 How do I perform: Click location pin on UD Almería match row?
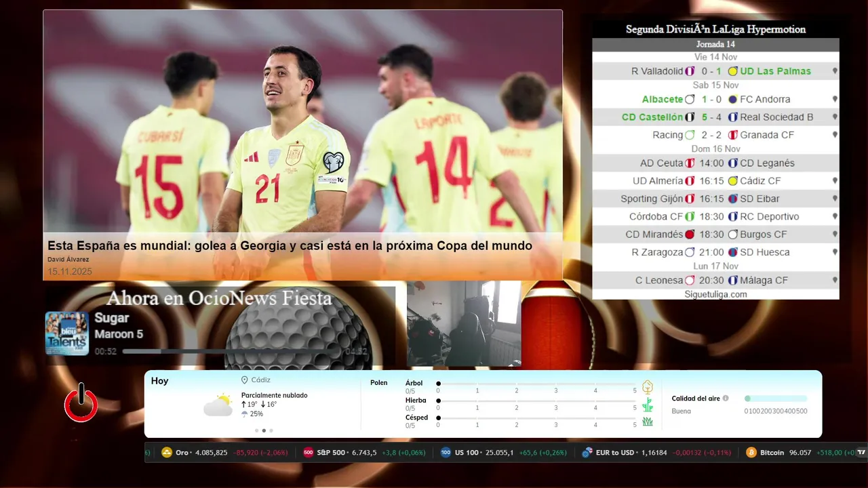coord(835,181)
